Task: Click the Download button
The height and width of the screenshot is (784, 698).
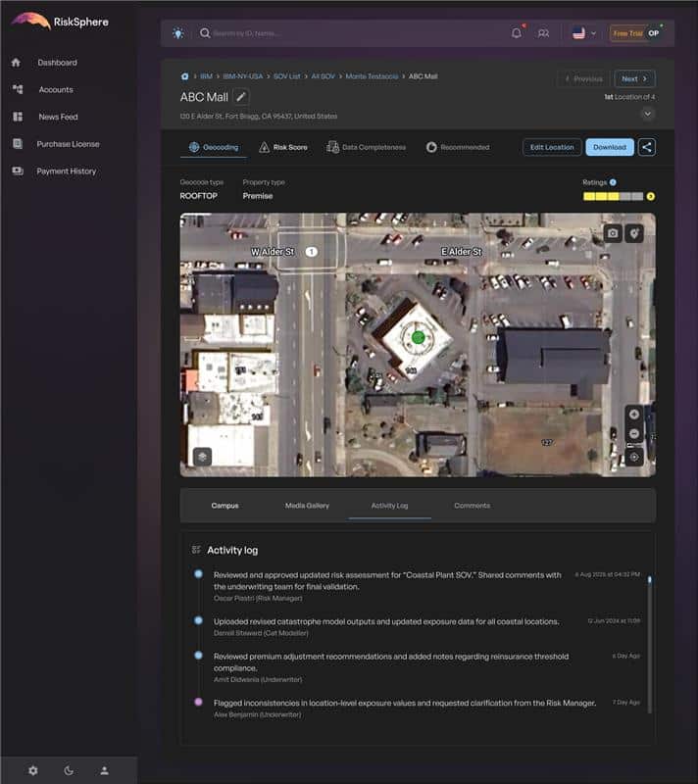Action: click(x=609, y=147)
